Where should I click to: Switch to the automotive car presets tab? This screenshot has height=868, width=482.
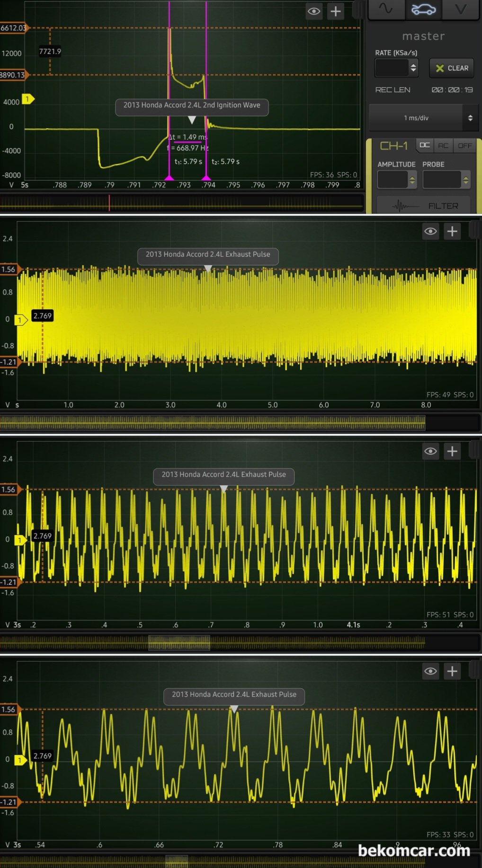click(423, 9)
